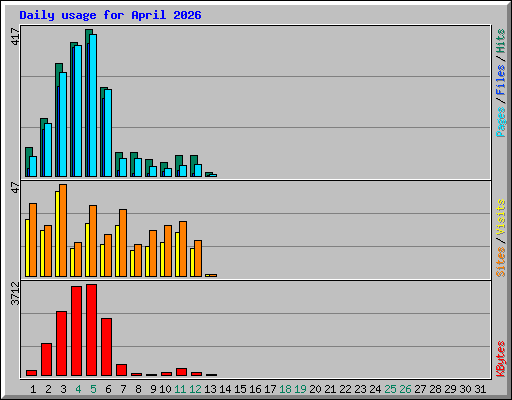Select green day 5 on the x-axis
The height and width of the screenshot is (400, 512).
pyautogui.click(x=93, y=389)
